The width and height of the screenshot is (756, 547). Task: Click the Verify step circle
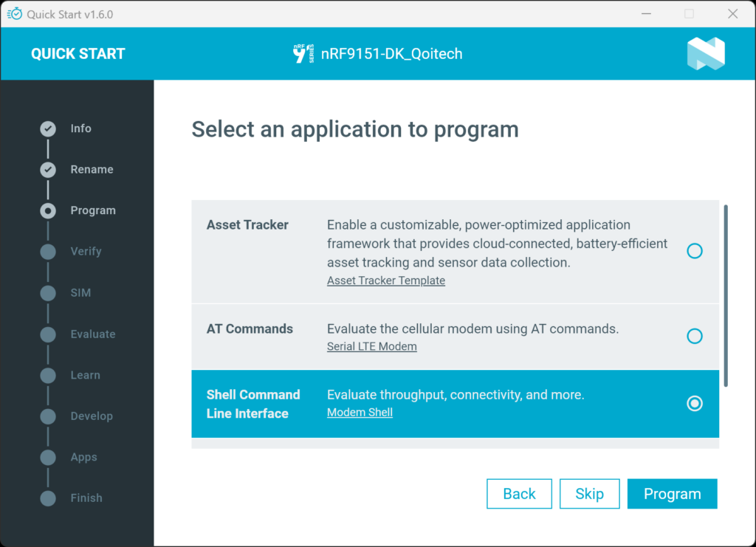pyautogui.click(x=48, y=252)
